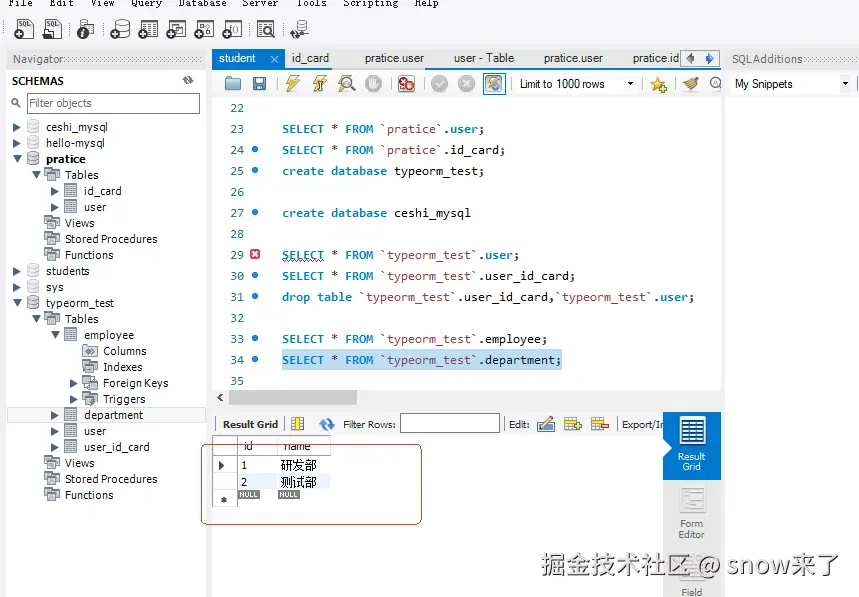Open the Database menu
859x597 pixels.
coord(202,3)
